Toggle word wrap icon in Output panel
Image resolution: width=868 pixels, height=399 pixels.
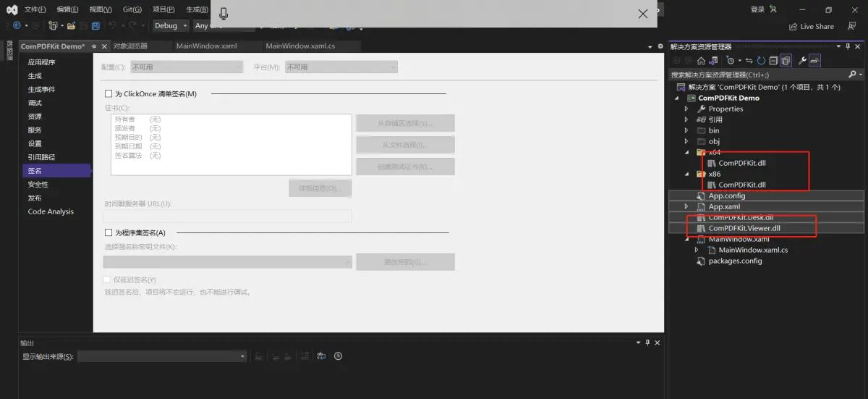tap(321, 356)
